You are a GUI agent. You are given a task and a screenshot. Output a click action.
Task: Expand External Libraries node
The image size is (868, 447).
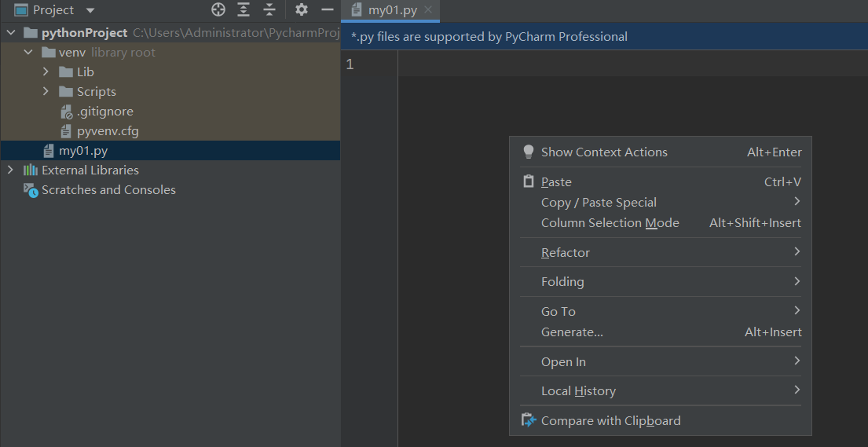coord(10,170)
